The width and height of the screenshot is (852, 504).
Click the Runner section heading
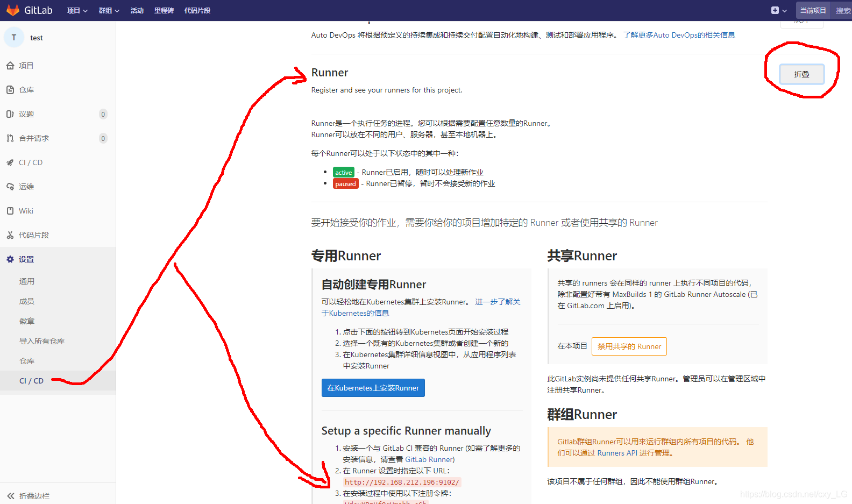[330, 73]
